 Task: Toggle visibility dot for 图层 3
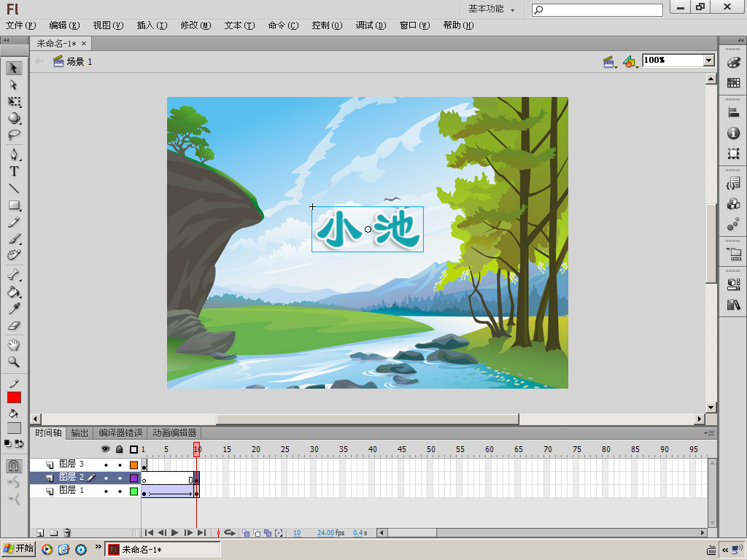[x=106, y=464]
